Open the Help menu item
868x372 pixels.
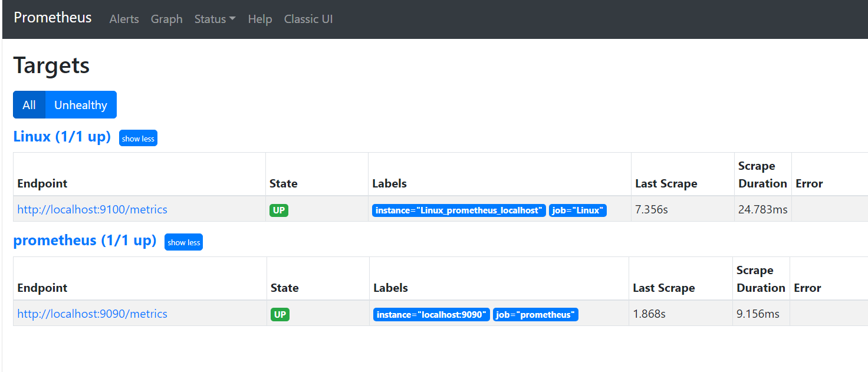point(259,19)
